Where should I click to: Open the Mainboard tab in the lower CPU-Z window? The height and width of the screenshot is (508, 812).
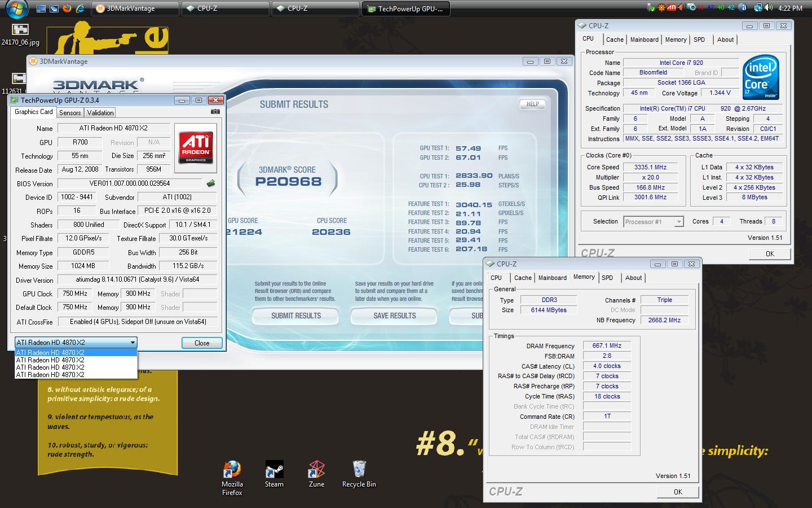(x=552, y=278)
